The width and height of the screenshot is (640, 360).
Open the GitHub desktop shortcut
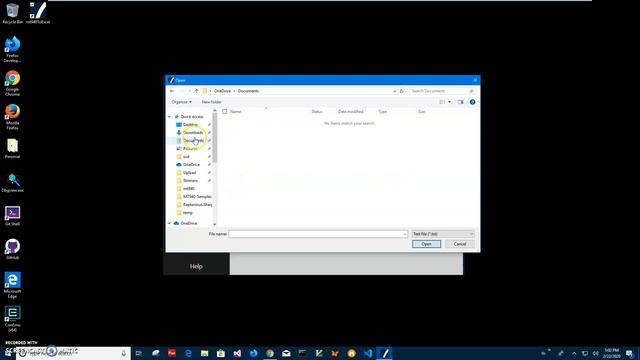[12, 249]
